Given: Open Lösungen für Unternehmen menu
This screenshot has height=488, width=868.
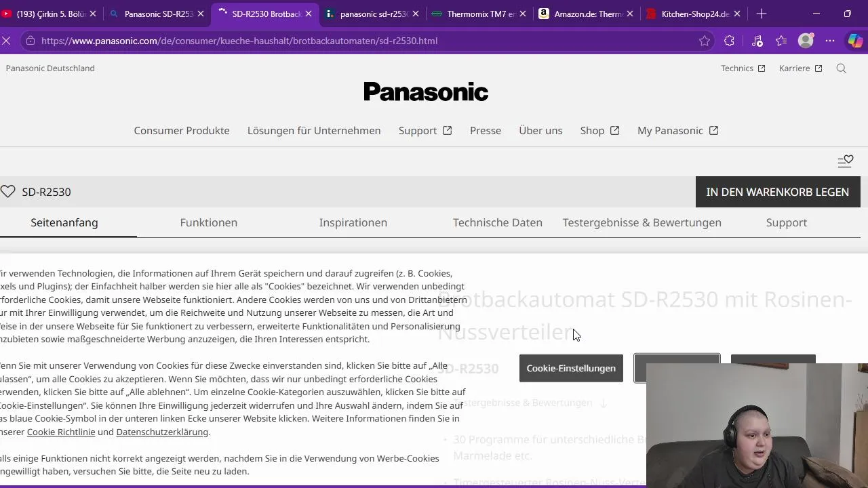Looking at the screenshot, I should coord(314,130).
